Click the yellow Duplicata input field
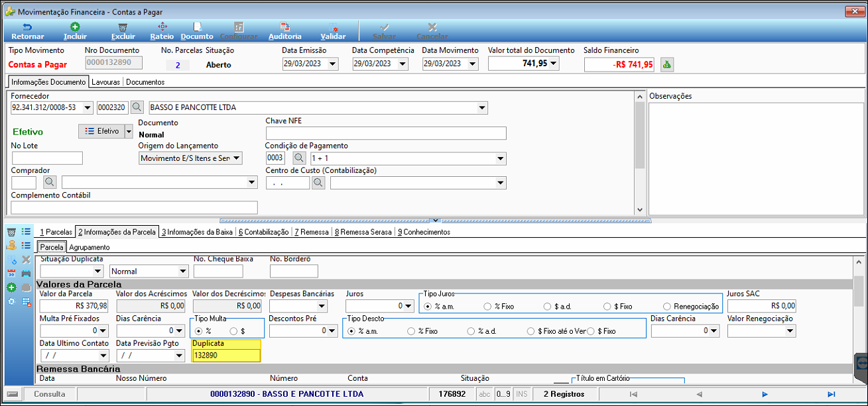Image resolution: width=868 pixels, height=406 pixels. [x=226, y=356]
